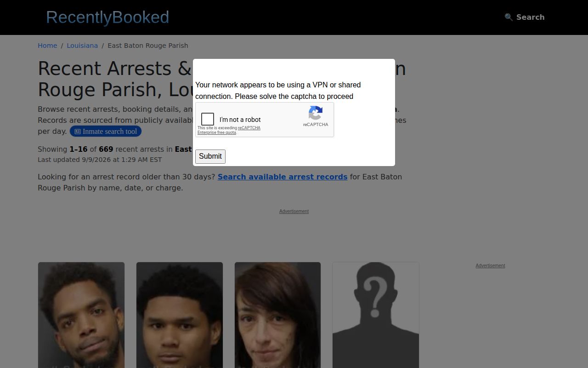588x368 pixels.
Task: Click the ID card icon on Inmate search tool
Action: tap(78, 132)
